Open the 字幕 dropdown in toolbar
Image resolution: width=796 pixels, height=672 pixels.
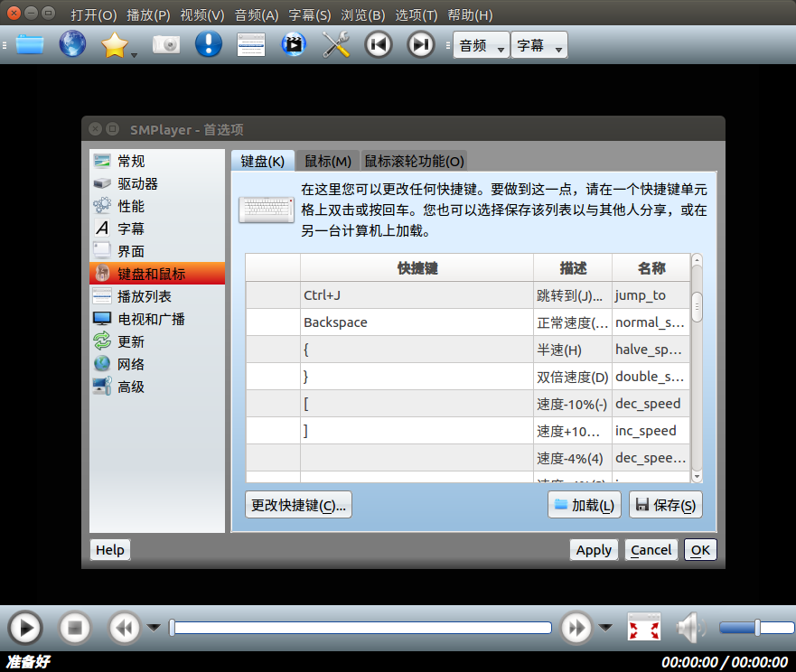(539, 46)
